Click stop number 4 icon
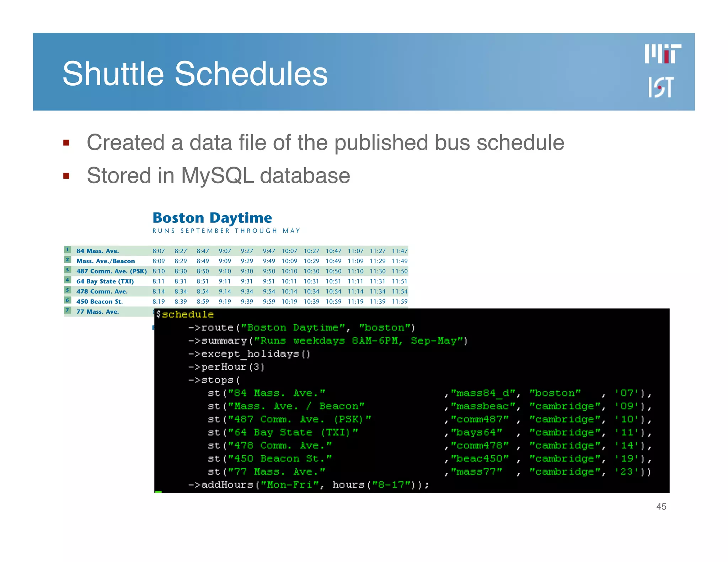 [68, 280]
